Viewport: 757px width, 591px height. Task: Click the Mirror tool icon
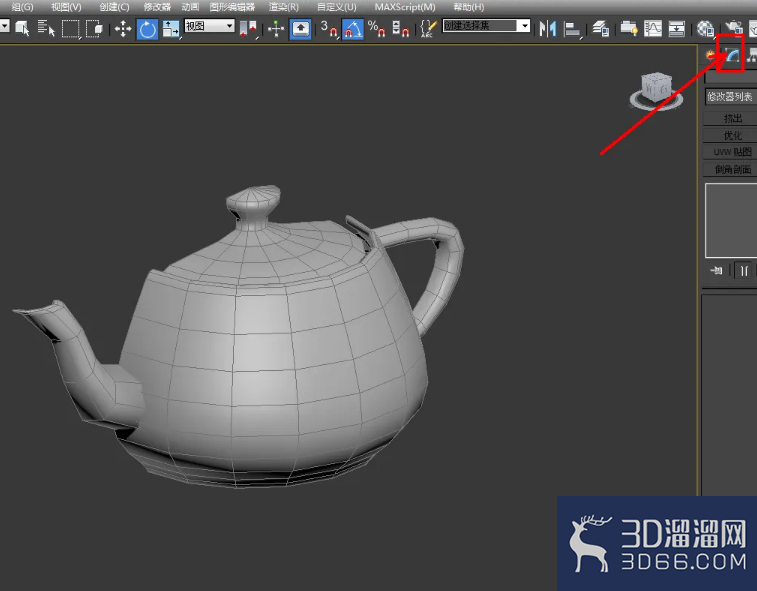pos(547,29)
